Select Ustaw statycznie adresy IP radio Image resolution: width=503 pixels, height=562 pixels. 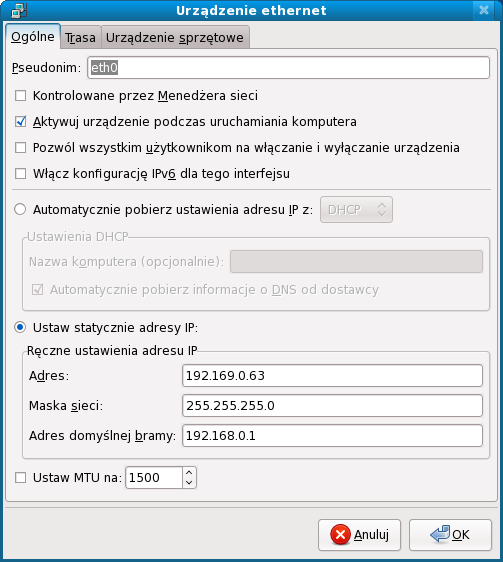[20, 327]
